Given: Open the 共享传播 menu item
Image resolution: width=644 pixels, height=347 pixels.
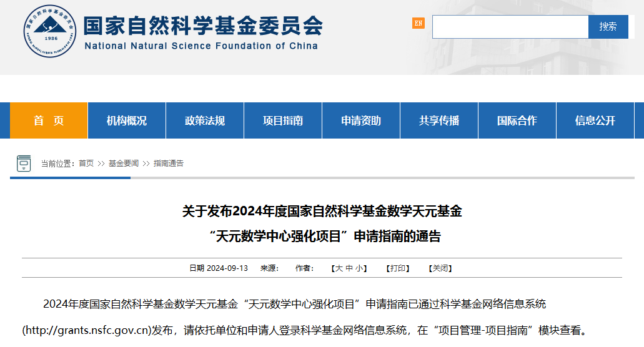Looking at the screenshot, I should pos(439,120).
